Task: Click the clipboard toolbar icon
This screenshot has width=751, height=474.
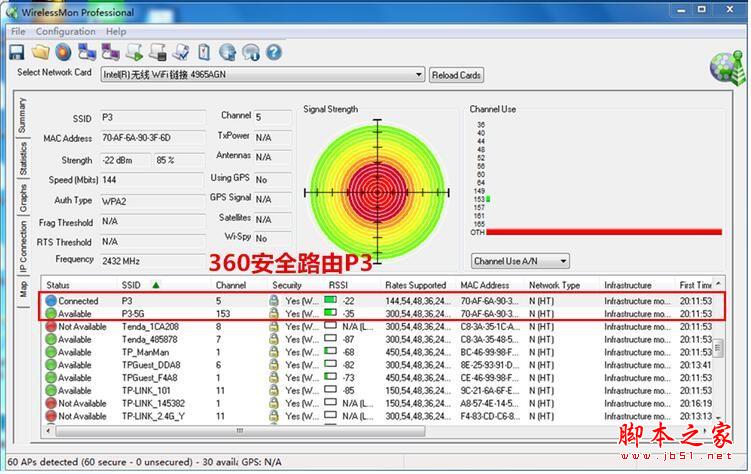Action: tap(204, 52)
